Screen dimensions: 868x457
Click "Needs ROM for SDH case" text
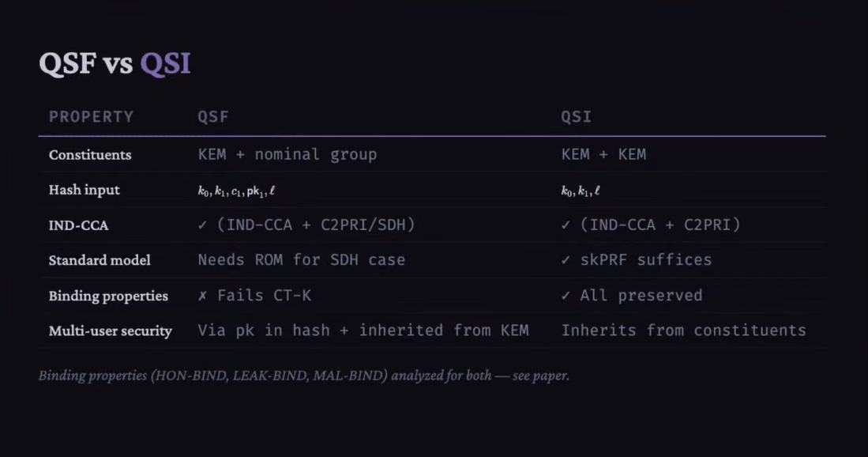pos(301,260)
